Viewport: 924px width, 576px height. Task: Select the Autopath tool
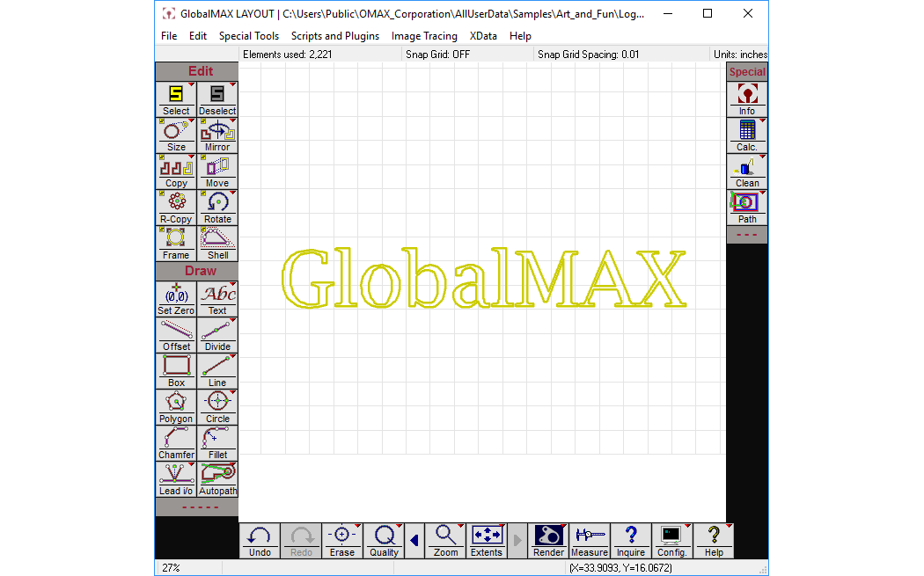(x=217, y=479)
